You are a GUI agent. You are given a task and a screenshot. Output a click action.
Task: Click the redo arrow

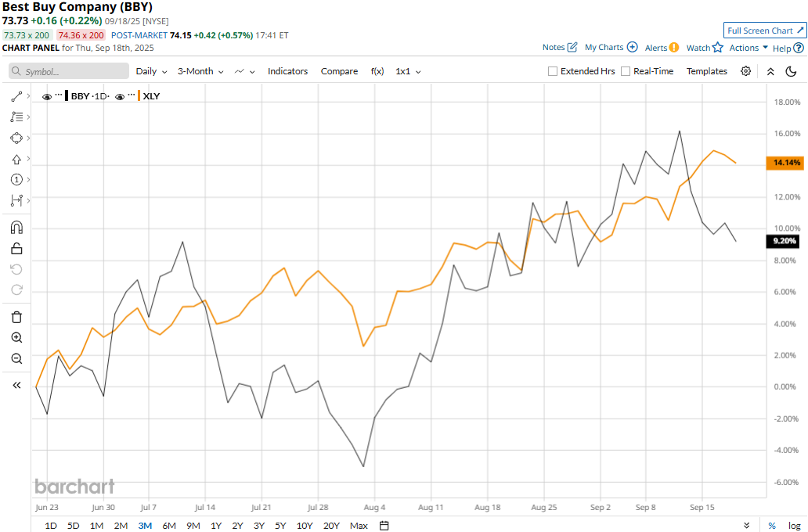point(16,290)
